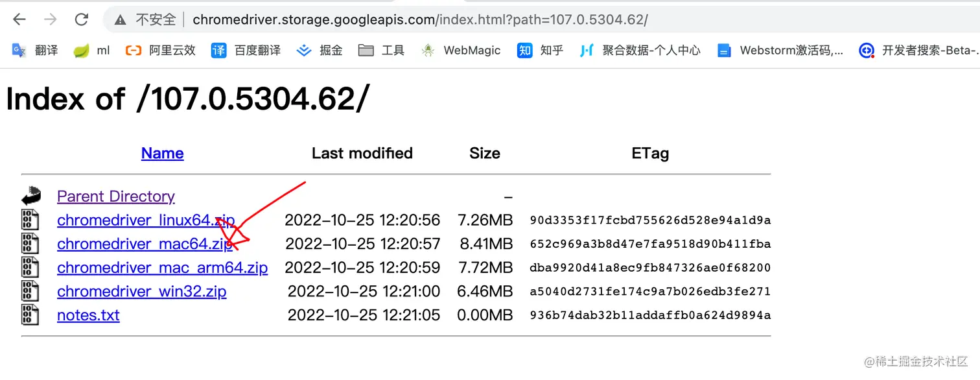Click the not-secure warning triangle icon
980x380 pixels.
tap(120, 20)
